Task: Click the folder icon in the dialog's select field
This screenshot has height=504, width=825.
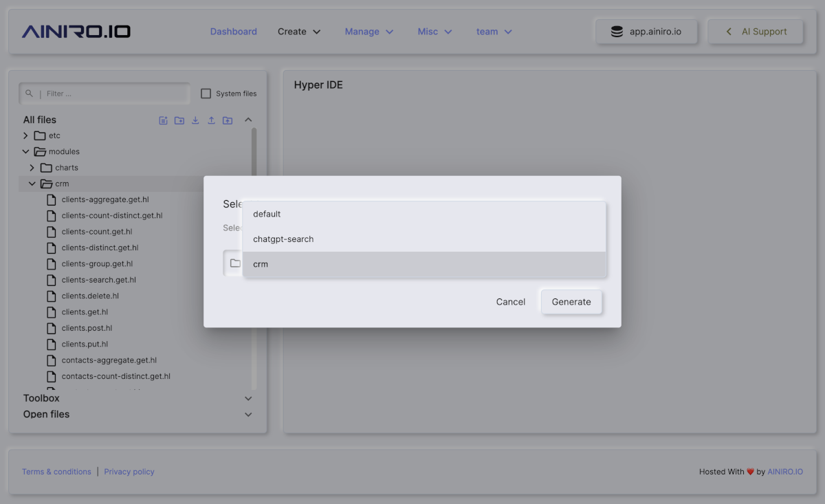Action: [235, 263]
